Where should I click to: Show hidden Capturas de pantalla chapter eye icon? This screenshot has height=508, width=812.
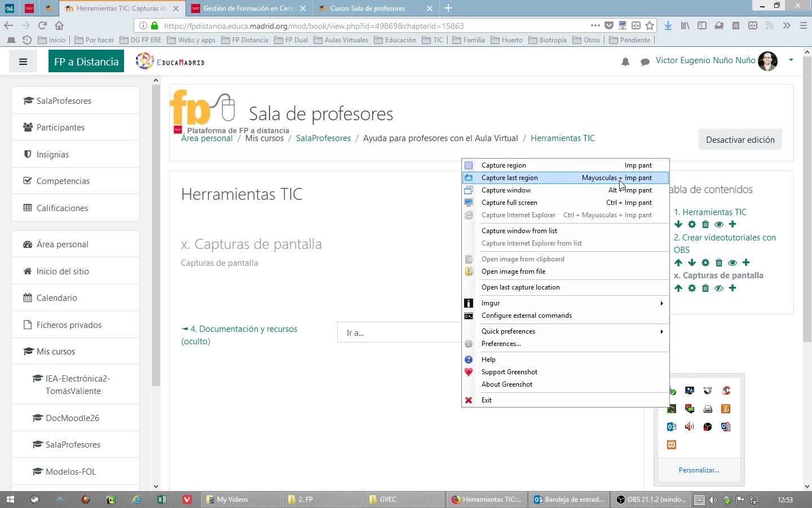pos(719,288)
